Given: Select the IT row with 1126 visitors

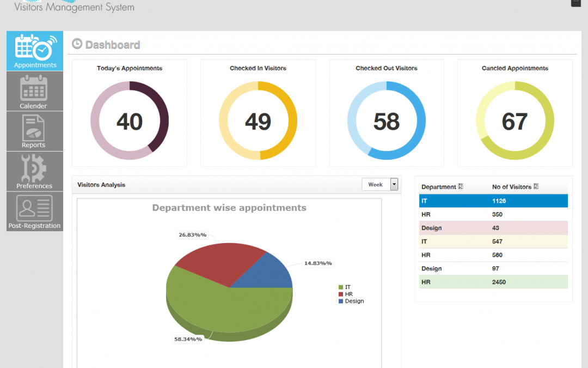Looking at the screenshot, I should point(493,201).
